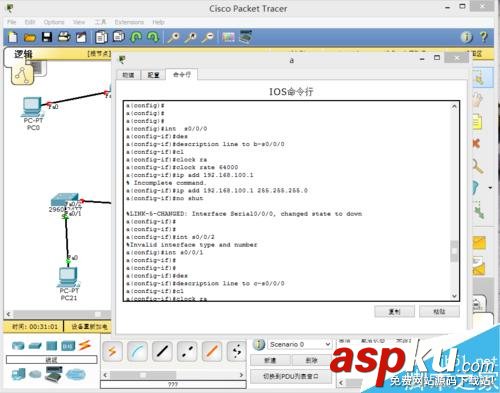Open the File menu

[x=11, y=22]
